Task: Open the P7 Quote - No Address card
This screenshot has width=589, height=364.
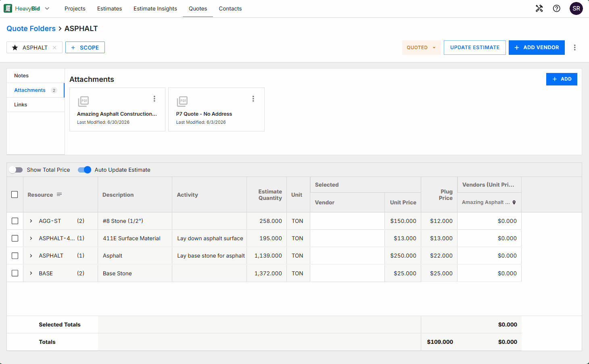Action: click(216, 109)
